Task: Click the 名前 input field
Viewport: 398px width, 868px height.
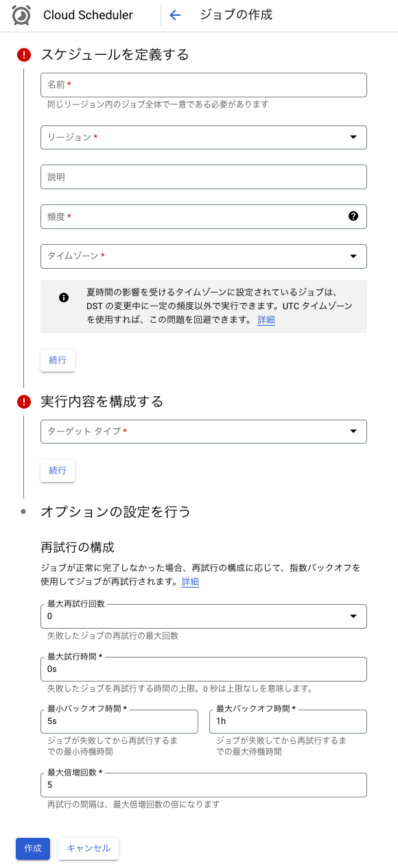Action: coord(204,85)
